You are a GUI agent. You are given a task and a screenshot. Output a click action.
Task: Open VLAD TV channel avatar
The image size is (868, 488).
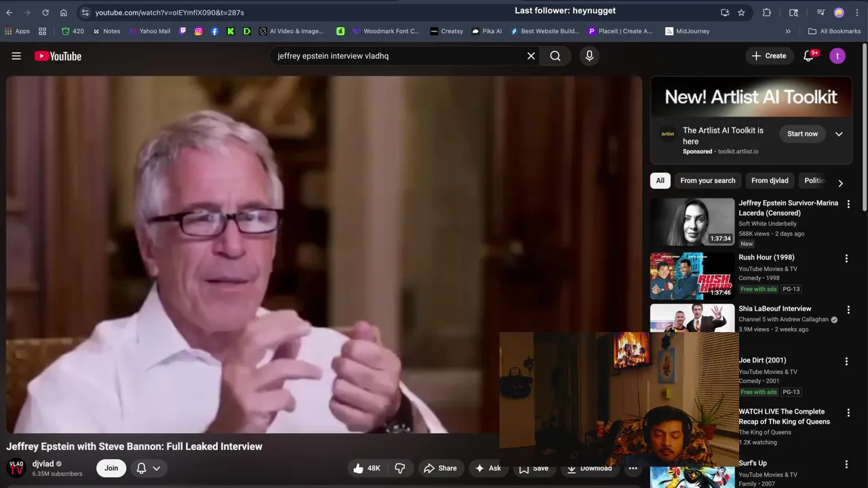pos(16,468)
